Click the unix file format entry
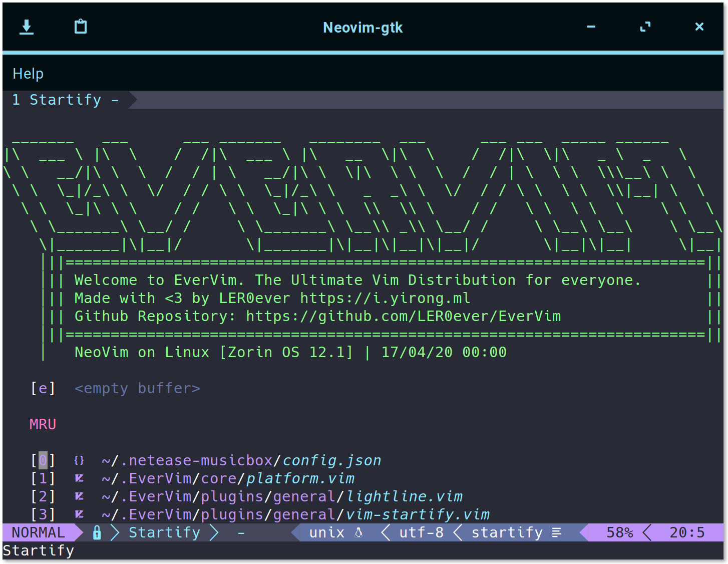The width and height of the screenshot is (728, 564). 327,532
